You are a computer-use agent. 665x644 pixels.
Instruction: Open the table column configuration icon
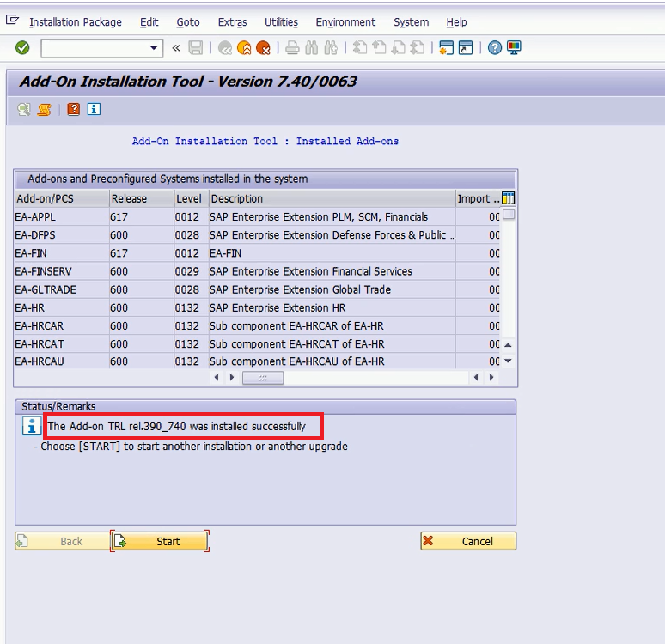click(x=508, y=198)
